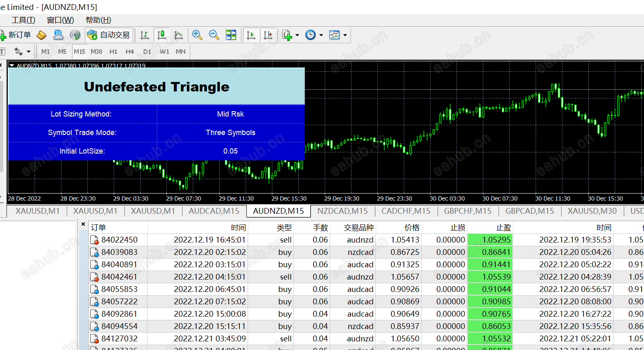This screenshot has height=350, width=644.
Task: Select the H1 timeframe button
Action: click(113, 51)
